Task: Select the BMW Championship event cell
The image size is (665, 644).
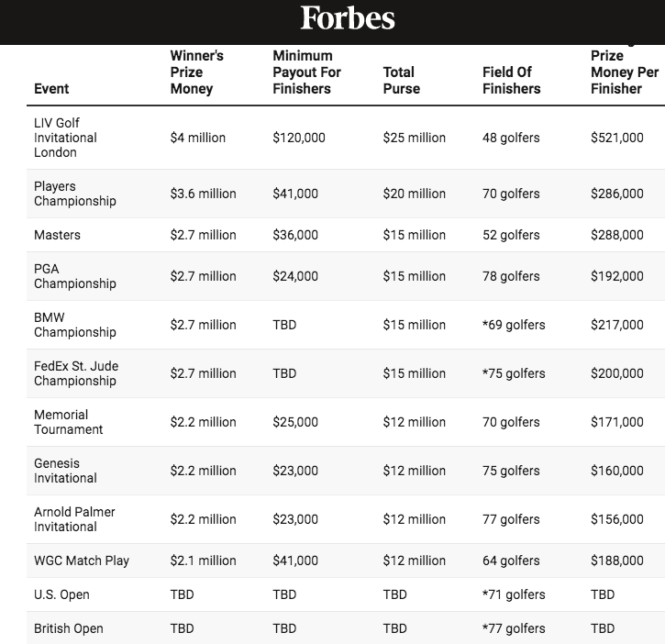Action: [74, 325]
